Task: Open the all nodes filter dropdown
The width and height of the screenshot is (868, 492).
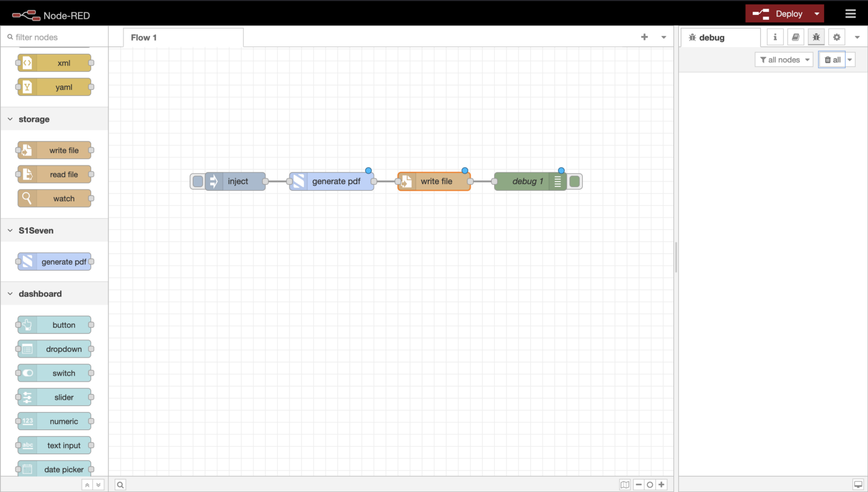Action: [x=784, y=59]
